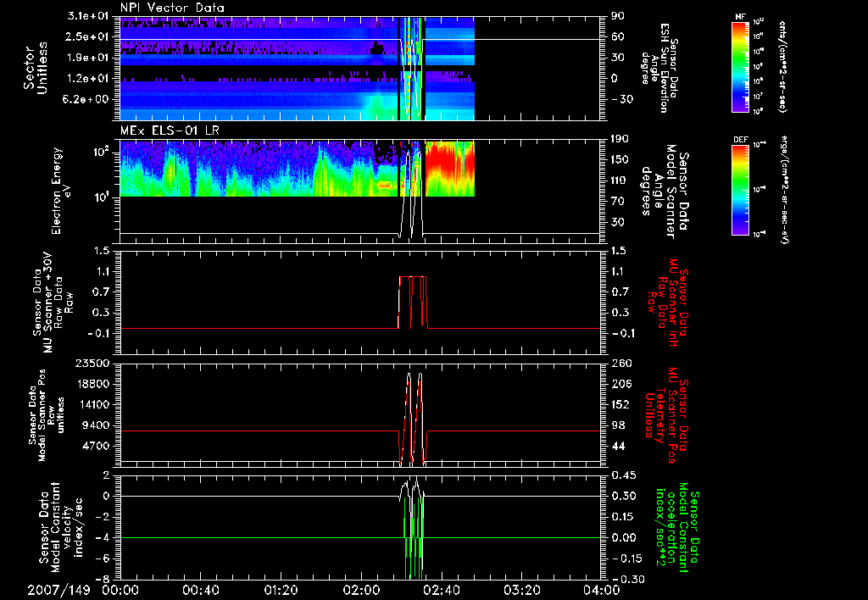Screen dimensions: 868x600
Task: Click the 2.5e+01 sector tick value
Action: coord(87,37)
